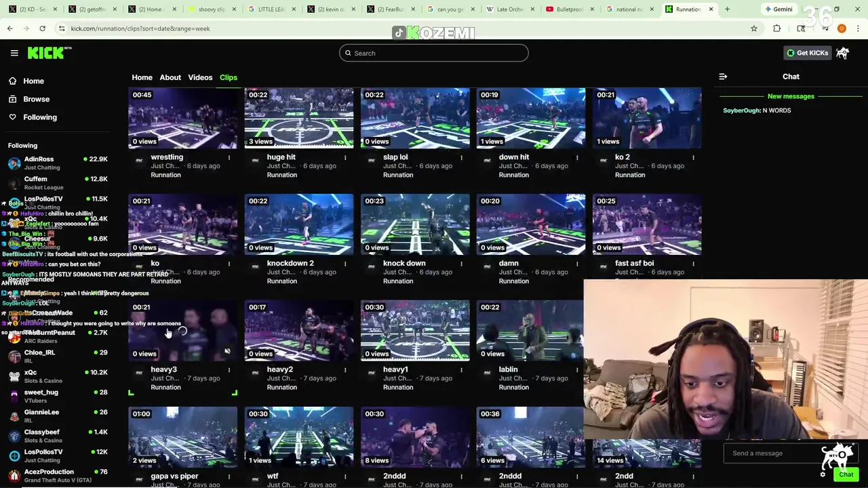Viewport: 868px width, 488px height.
Task: Open options menu for lablin clip
Action: [x=577, y=370]
